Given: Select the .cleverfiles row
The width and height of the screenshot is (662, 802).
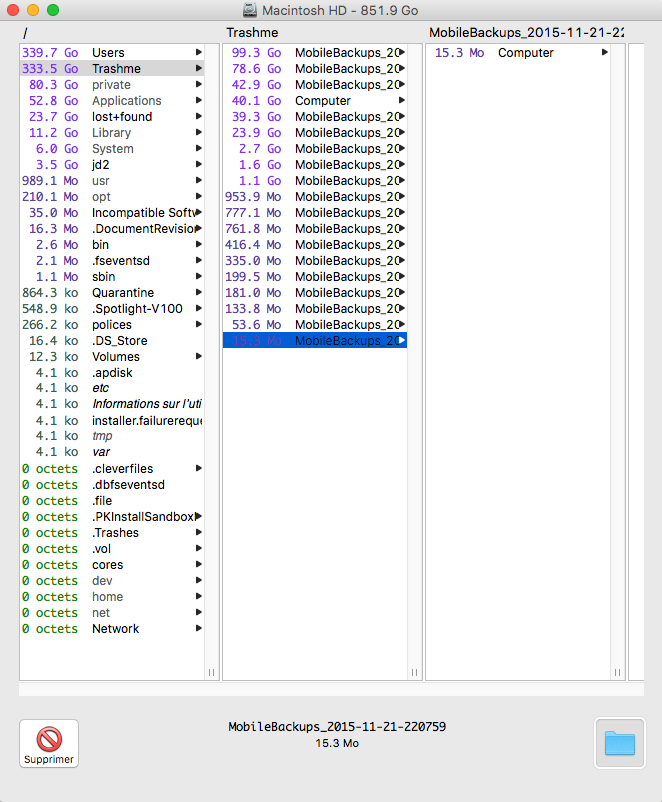Looking at the screenshot, I should [112, 469].
